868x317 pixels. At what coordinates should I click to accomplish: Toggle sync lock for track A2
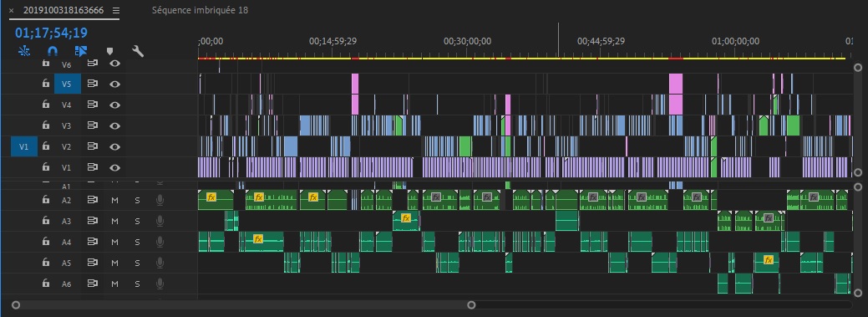tap(93, 200)
